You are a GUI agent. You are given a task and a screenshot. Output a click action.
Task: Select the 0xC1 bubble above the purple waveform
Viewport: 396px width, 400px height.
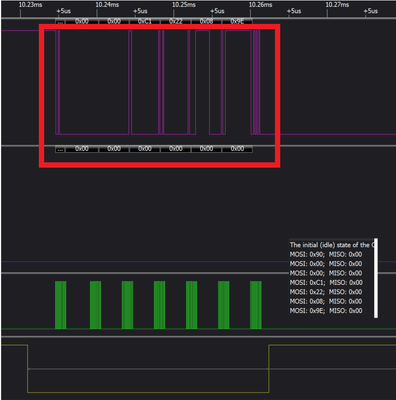tap(145, 21)
